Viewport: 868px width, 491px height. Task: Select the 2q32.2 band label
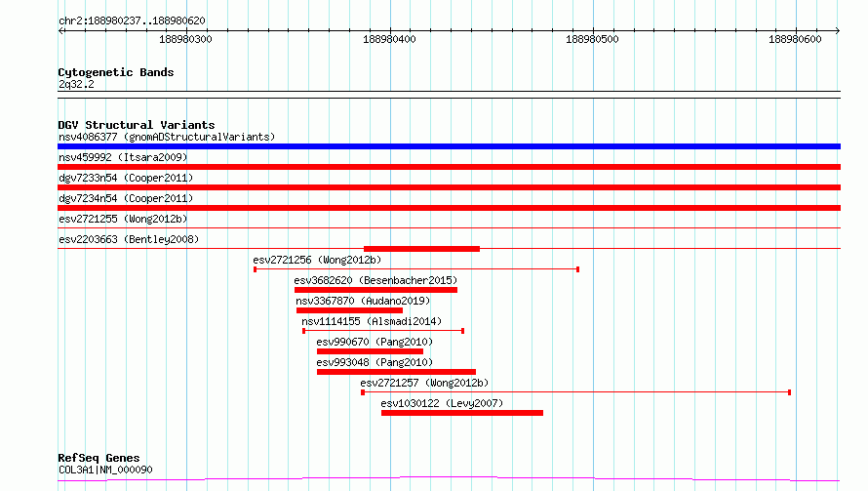(x=76, y=84)
